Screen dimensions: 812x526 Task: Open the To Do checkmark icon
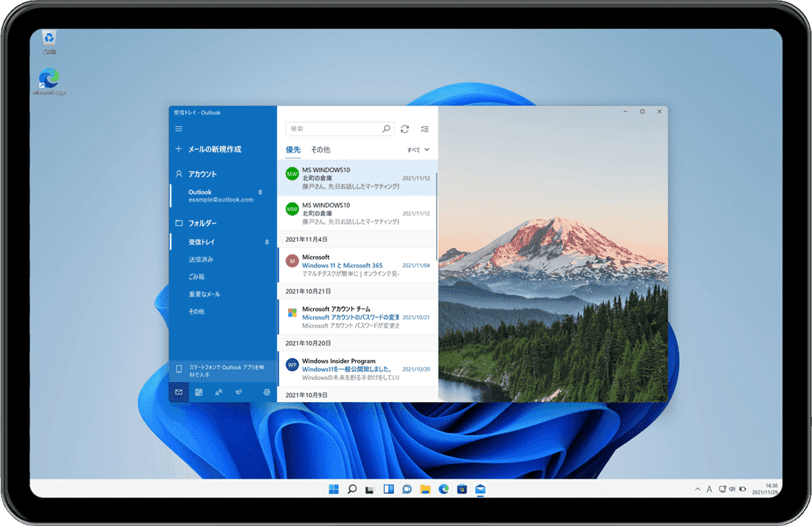(238, 392)
